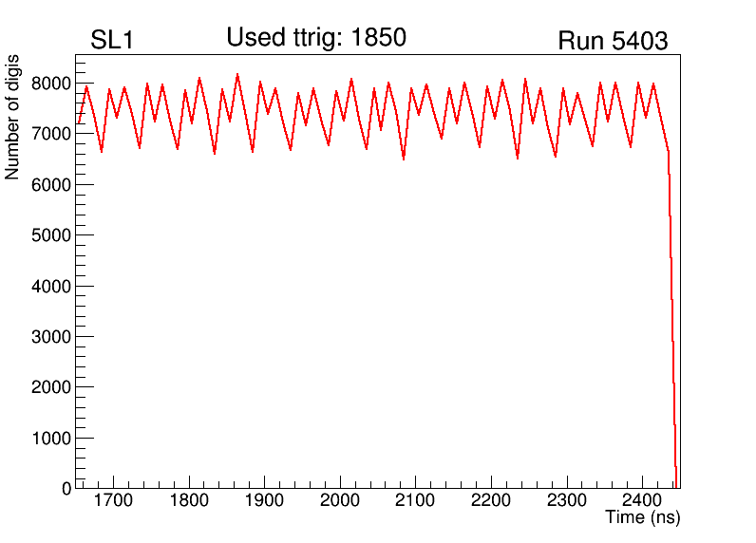
Task: Click the 'Used ttrig: 1850' title
Action: 315,38
